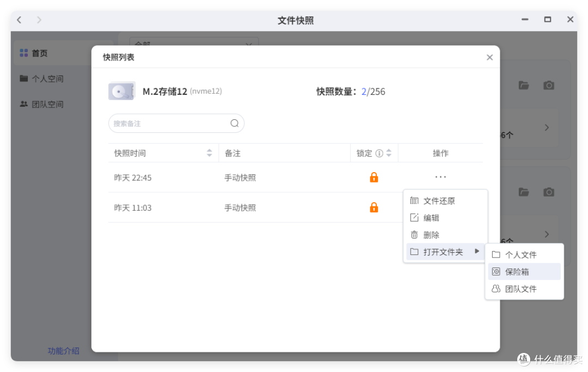588x372 pixels.
Task: Minimize the 文件快照 window
Action: [x=525, y=20]
